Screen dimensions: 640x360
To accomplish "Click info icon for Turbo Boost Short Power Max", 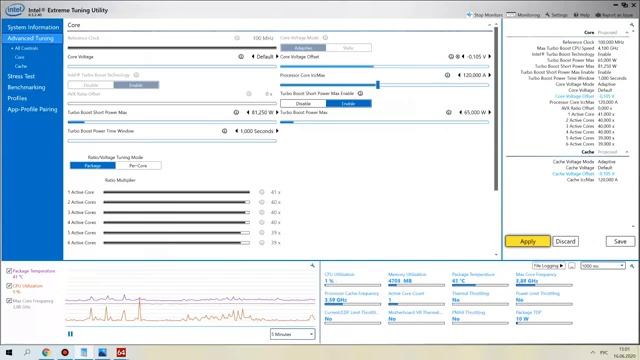I will (236, 112).
